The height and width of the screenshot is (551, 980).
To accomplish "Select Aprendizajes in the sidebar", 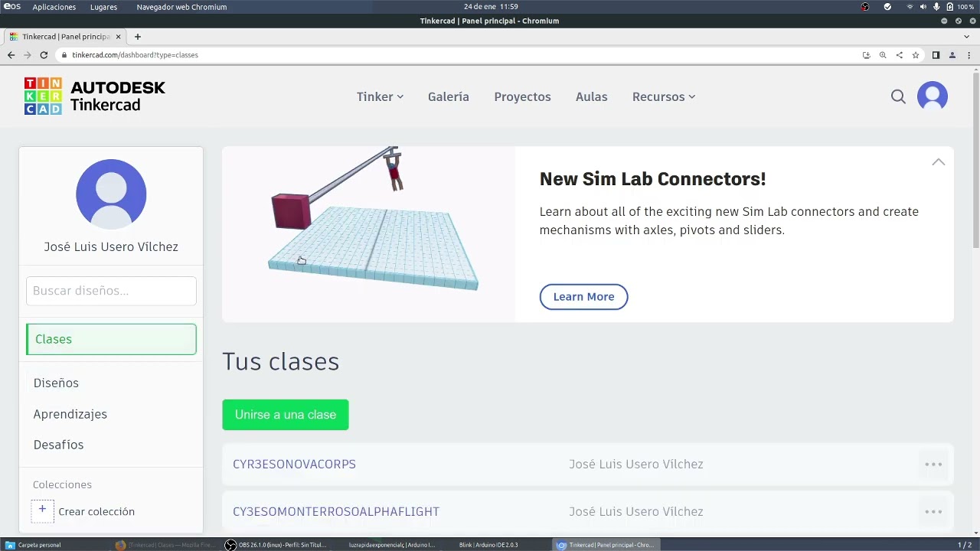I will pyautogui.click(x=70, y=414).
